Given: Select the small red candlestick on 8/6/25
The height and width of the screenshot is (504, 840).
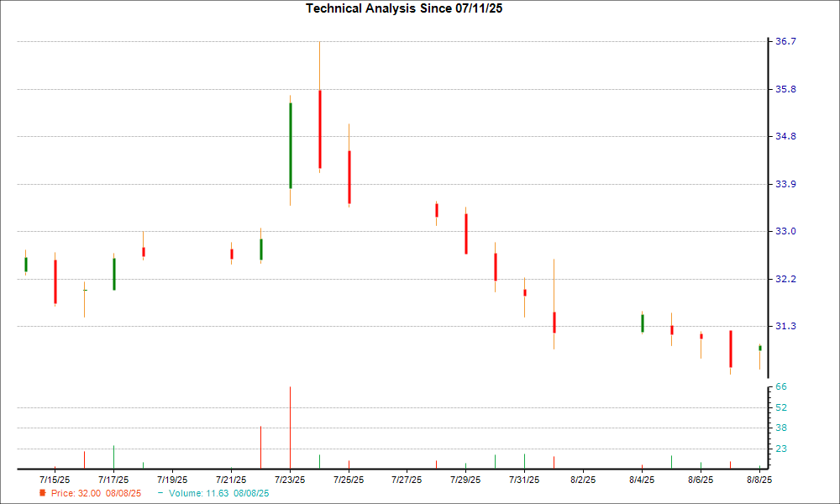Looking at the screenshot, I should click(701, 336).
